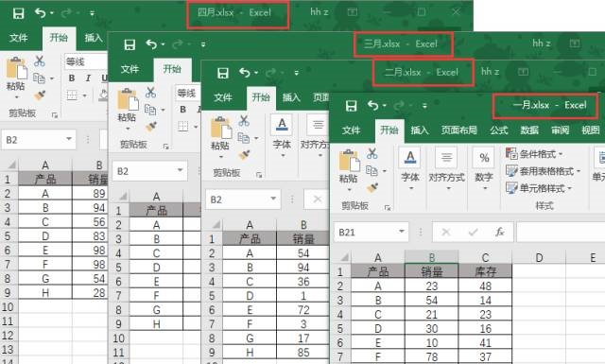Click the Format Painter brush in 一月.xlsx ribbon

[x=372, y=188]
